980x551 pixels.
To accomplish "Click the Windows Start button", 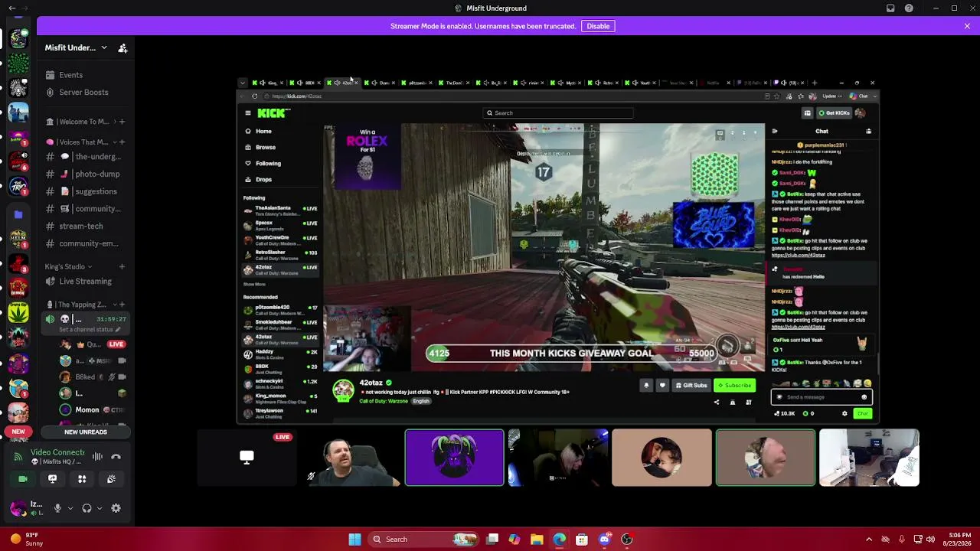I will tap(354, 540).
